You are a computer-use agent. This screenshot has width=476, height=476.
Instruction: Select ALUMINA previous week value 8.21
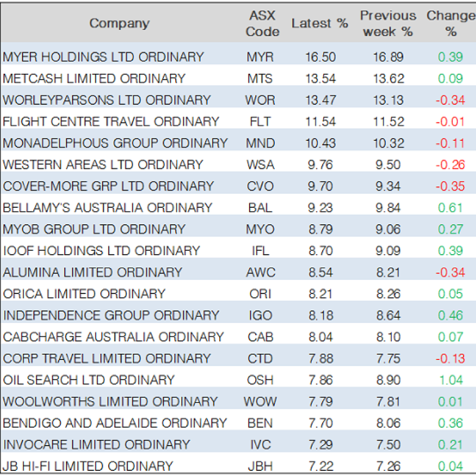[x=388, y=272]
